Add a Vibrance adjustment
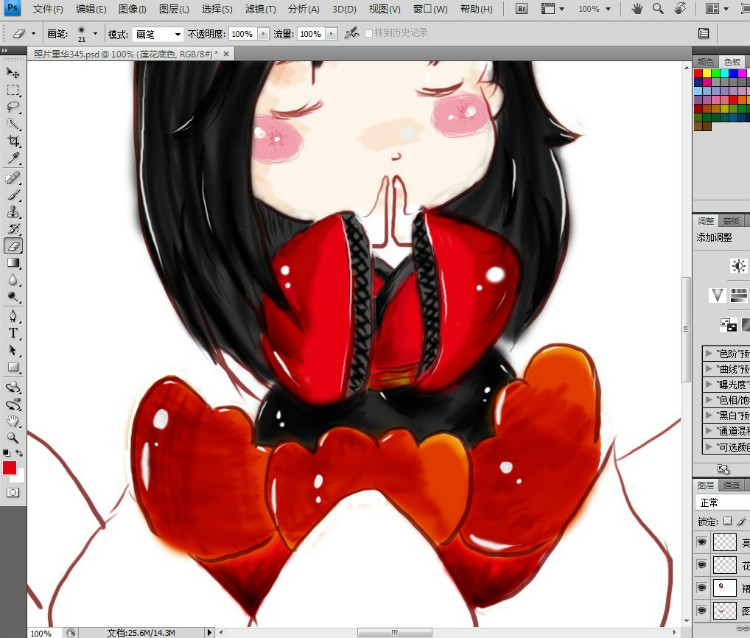This screenshot has height=638, width=750. (717, 295)
